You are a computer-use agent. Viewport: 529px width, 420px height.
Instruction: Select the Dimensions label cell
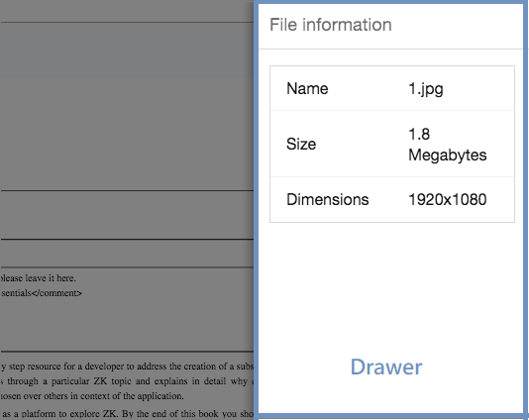[x=327, y=199]
